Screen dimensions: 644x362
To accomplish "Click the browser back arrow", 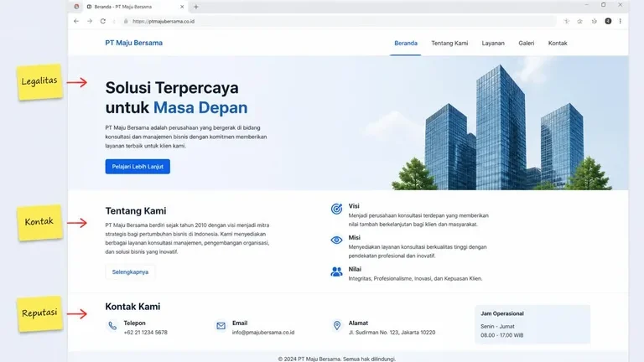I will 76,21.
